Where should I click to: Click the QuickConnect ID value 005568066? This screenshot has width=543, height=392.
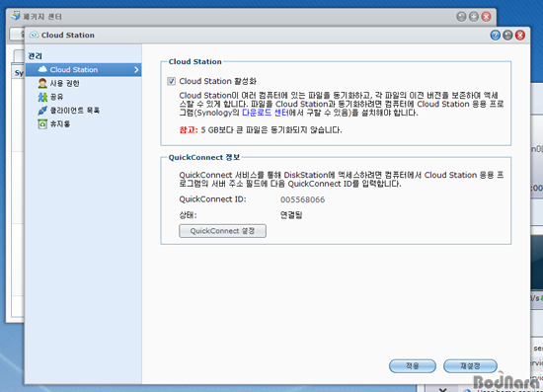point(302,199)
